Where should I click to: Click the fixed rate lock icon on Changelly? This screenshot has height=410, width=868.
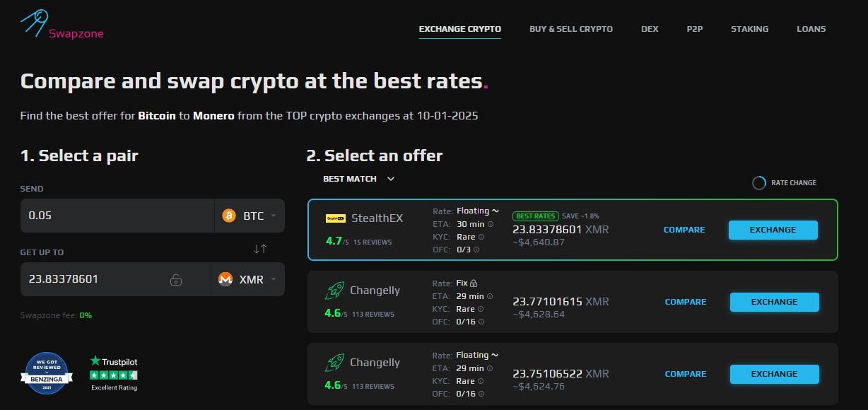(x=474, y=283)
